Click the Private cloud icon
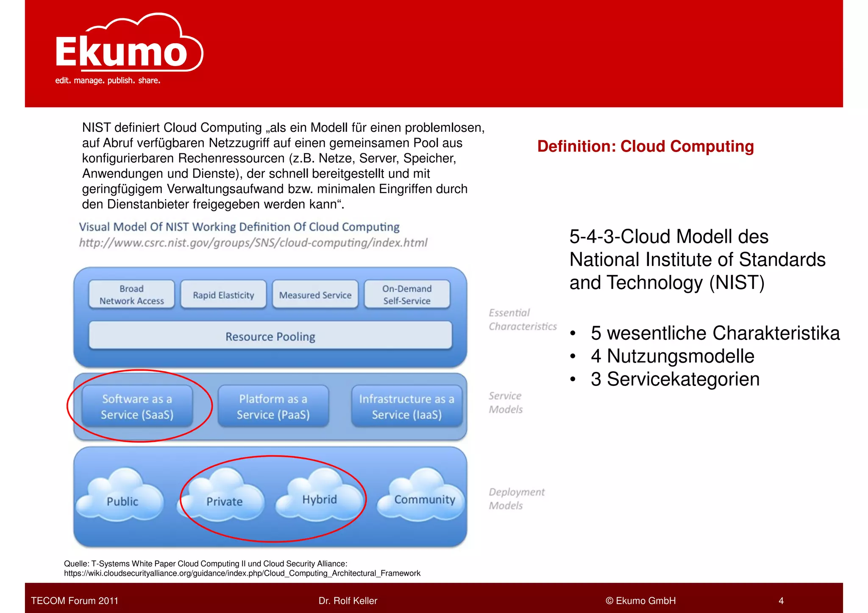Viewport: 868px width, 613px height. point(222,494)
